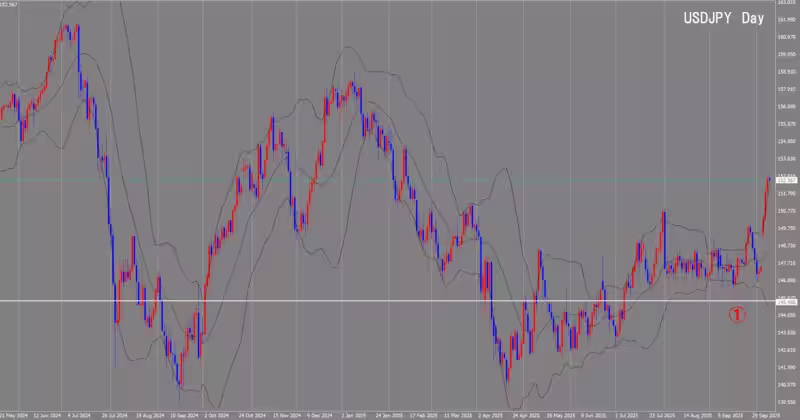Click the highest candle of the July 2024 peak
Image resolution: width=800 pixels, height=420 pixels.
click(x=66, y=30)
